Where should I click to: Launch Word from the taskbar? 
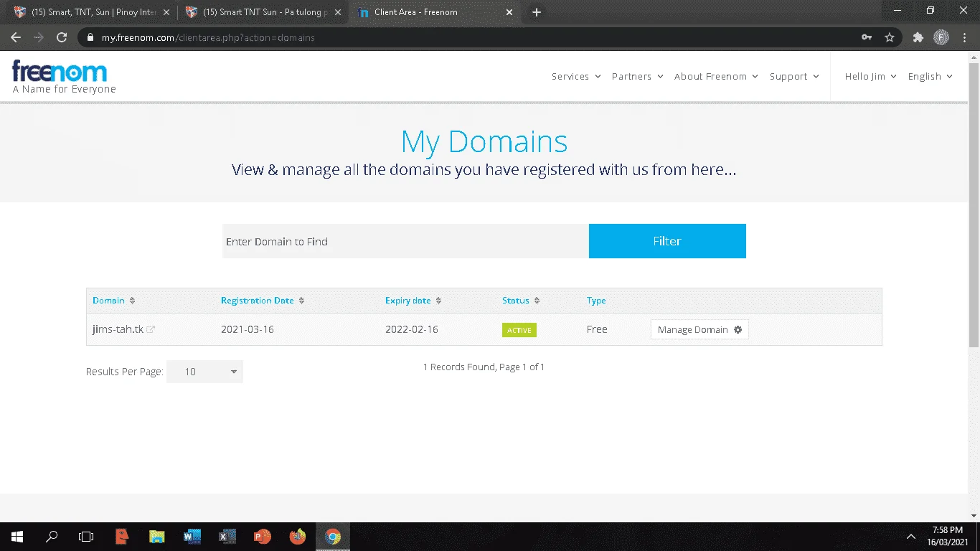tap(192, 537)
